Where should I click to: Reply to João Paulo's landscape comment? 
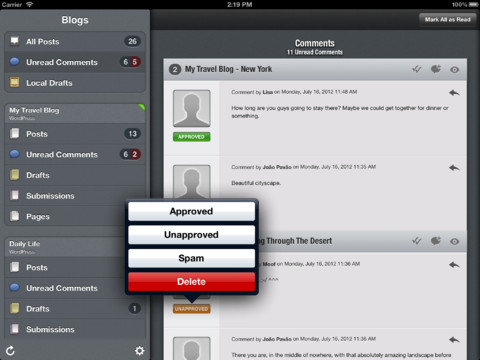(454, 340)
